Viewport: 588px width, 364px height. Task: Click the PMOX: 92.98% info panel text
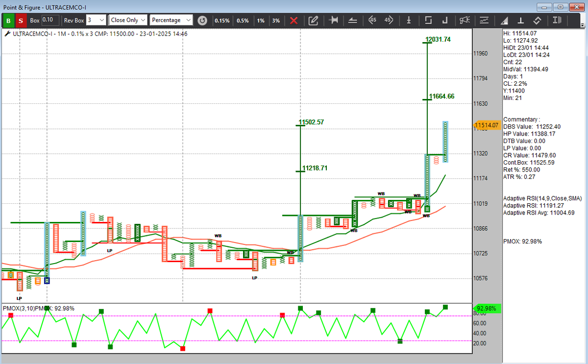523,242
